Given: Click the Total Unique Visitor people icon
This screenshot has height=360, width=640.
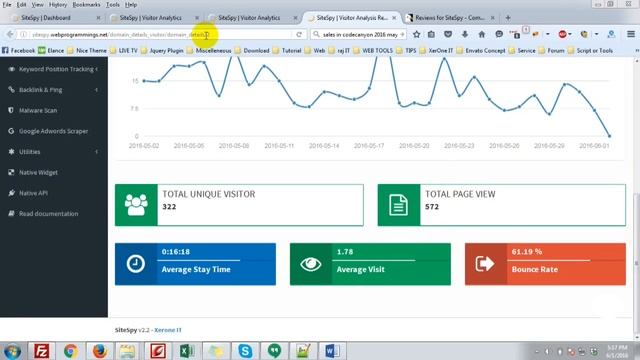Looking at the screenshot, I should 136,205.
